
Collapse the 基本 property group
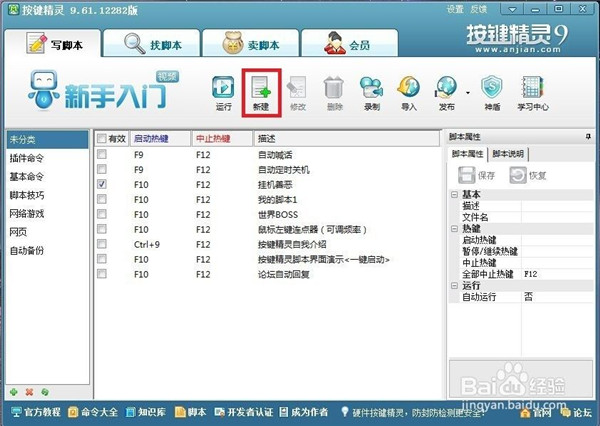453,194
